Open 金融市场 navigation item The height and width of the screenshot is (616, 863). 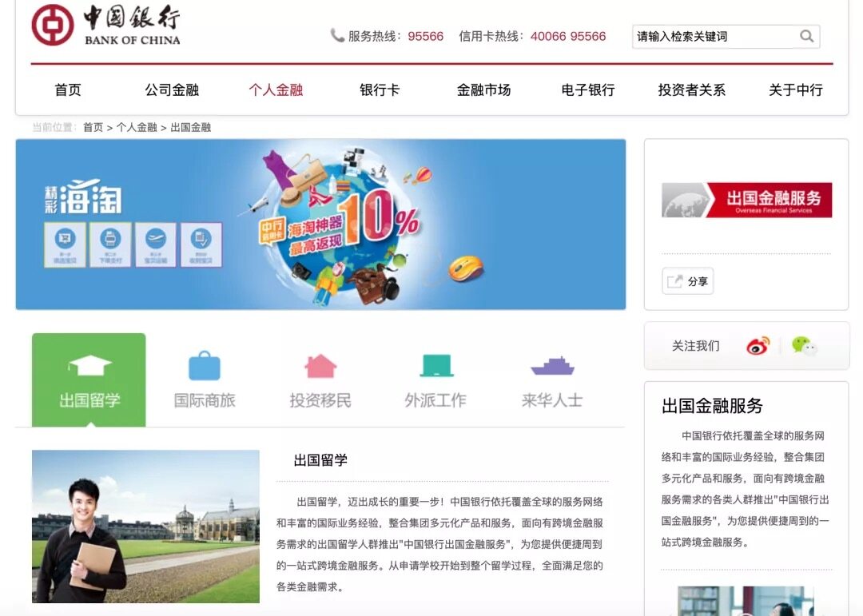[483, 89]
